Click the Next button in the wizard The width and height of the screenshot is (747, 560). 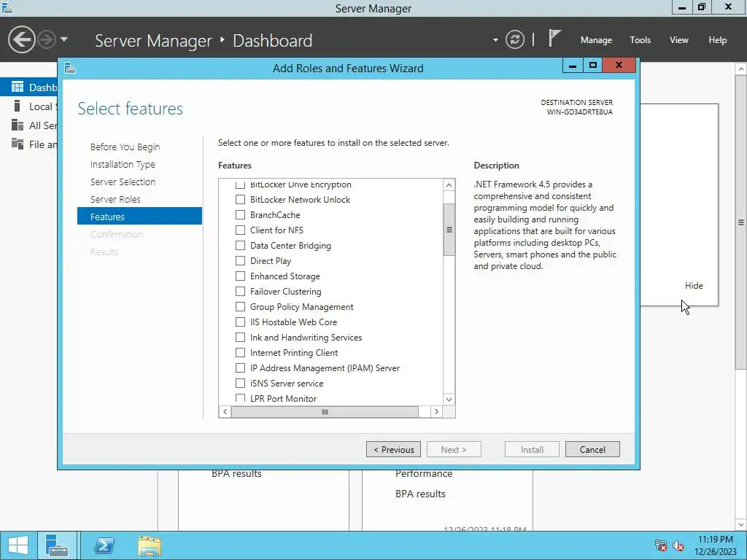pos(454,449)
